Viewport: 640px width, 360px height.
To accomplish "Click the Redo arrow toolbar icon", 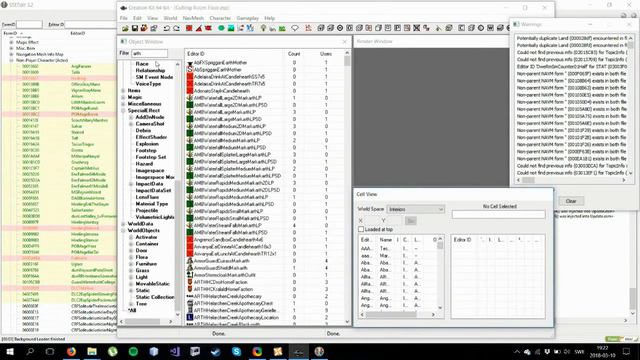I will click(176, 28).
